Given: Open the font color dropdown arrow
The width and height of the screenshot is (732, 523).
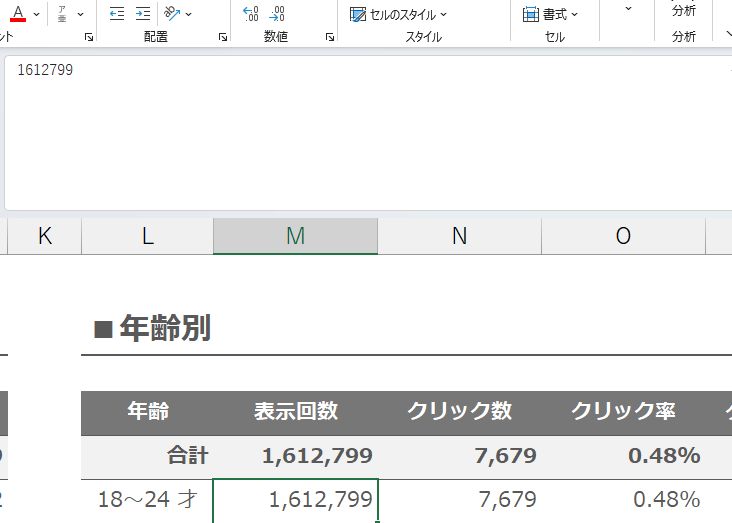Looking at the screenshot, I should [37, 14].
